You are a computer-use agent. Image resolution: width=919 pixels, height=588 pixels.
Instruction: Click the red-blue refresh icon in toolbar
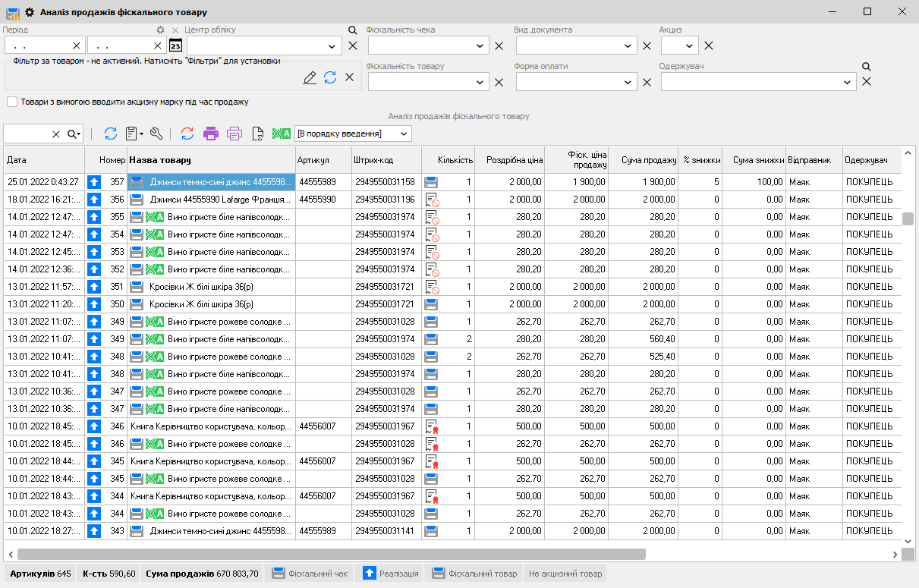(187, 134)
